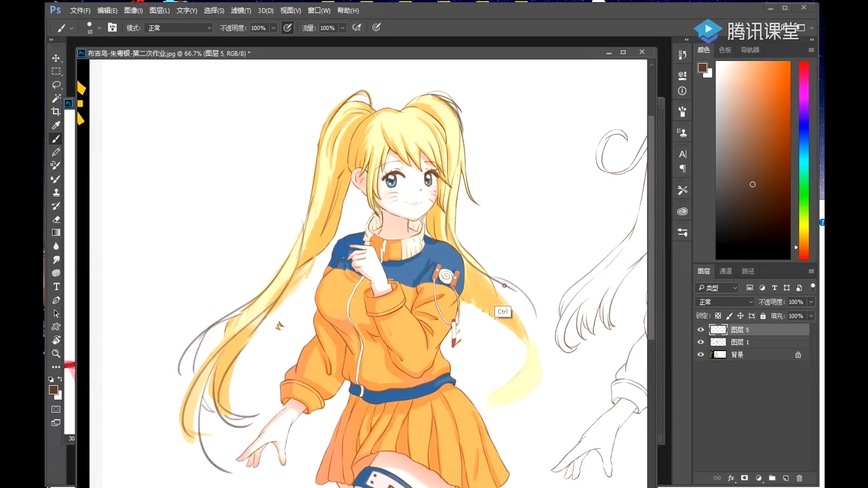
Task: Select the Move tool
Action: coord(56,58)
